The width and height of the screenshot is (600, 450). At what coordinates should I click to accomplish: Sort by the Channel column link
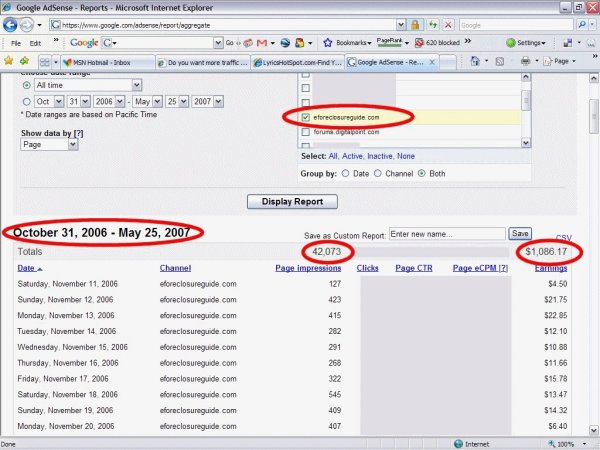175,268
